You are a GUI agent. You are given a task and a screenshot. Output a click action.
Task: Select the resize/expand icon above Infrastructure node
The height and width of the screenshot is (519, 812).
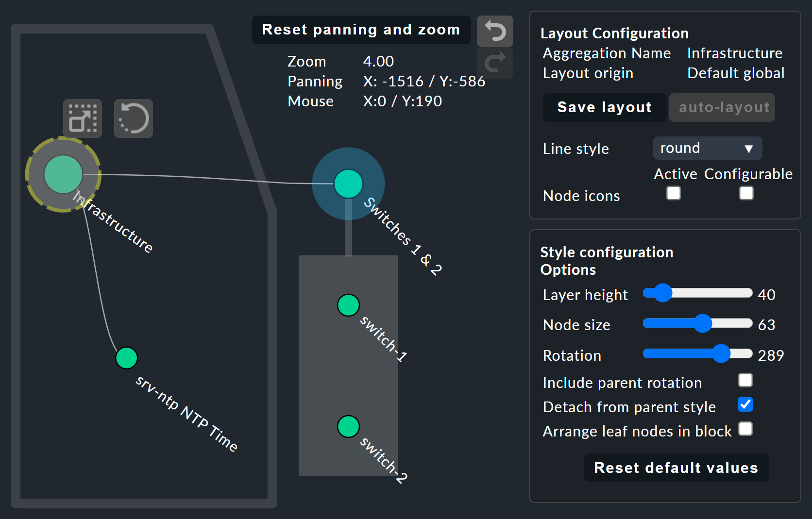click(x=82, y=118)
